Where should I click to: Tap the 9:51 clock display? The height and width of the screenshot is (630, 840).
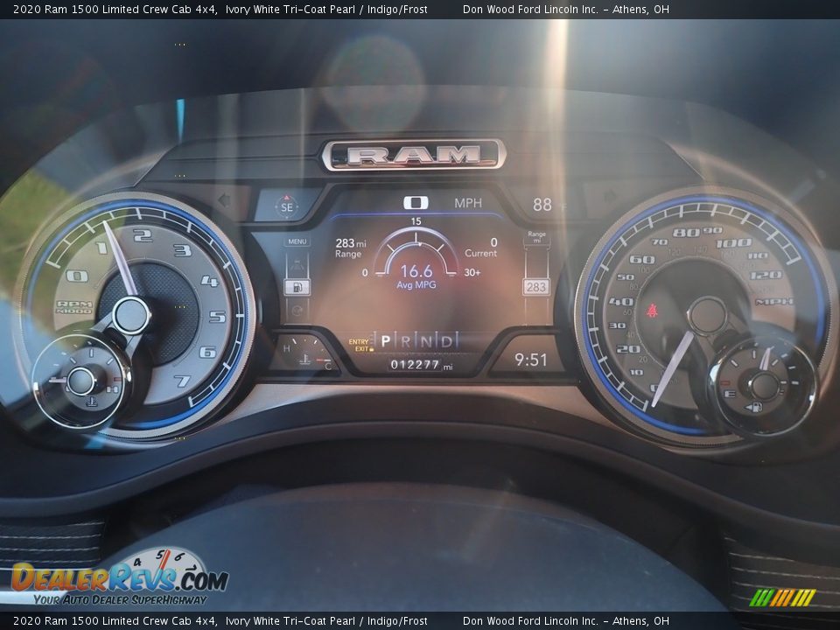click(x=531, y=360)
